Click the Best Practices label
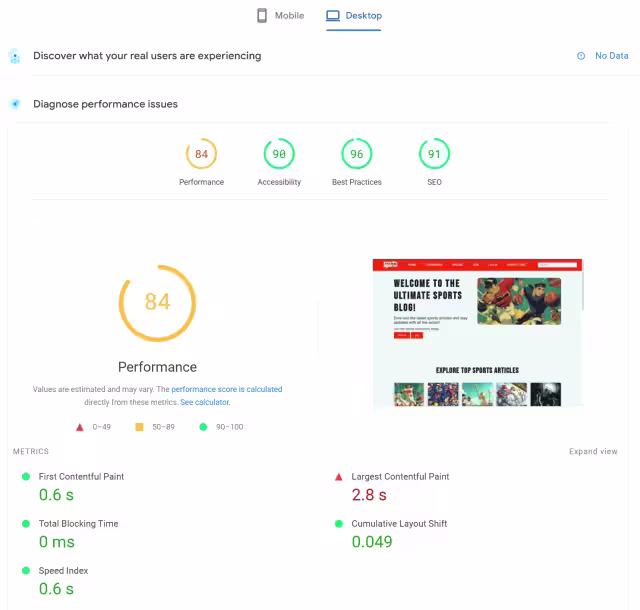 (357, 182)
